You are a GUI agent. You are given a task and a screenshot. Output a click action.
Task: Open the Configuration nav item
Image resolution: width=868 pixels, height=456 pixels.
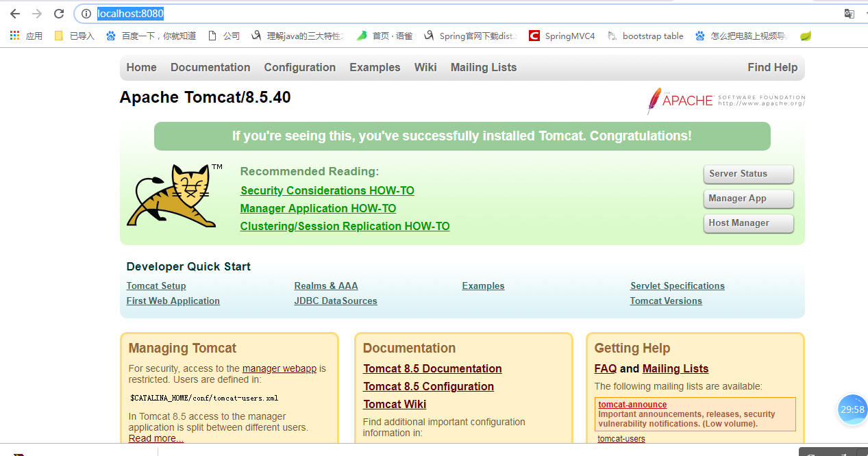pos(300,67)
